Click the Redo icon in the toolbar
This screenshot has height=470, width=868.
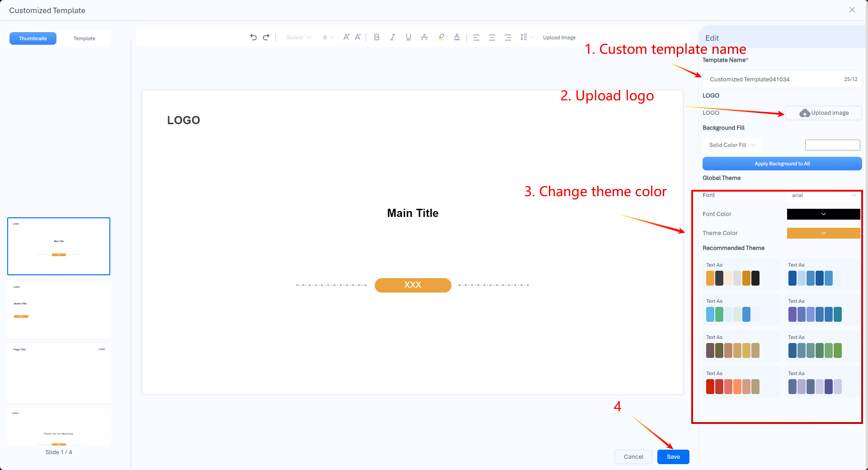click(266, 37)
